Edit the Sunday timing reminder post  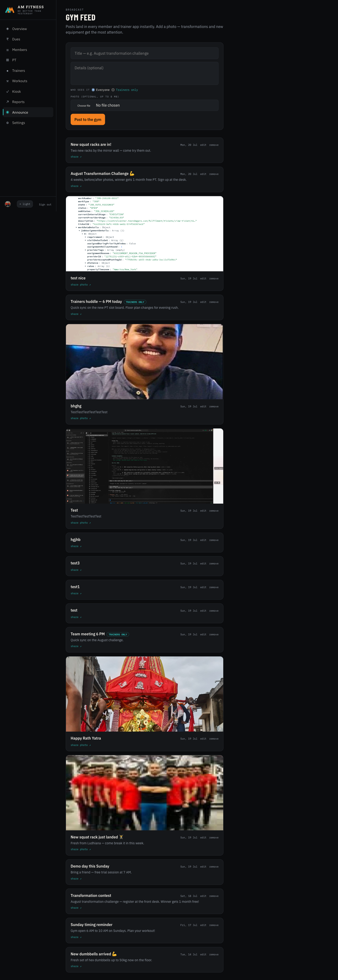pos(204,925)
